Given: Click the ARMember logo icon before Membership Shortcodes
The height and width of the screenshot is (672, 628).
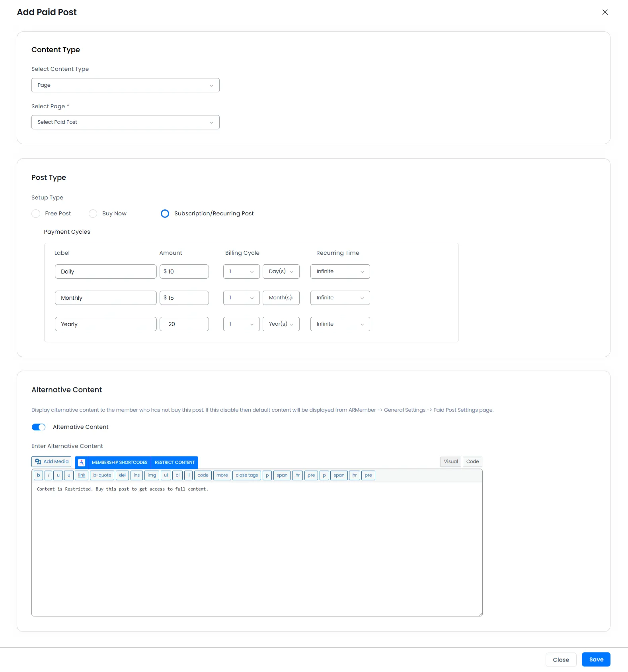Looking at the screenshot, I should 82,462.
